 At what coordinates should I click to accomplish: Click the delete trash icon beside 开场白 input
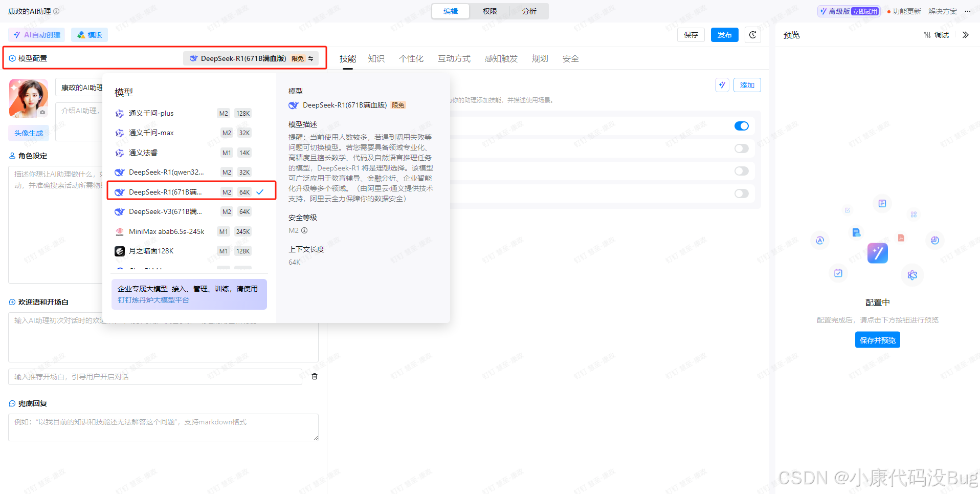click(315, 376)
